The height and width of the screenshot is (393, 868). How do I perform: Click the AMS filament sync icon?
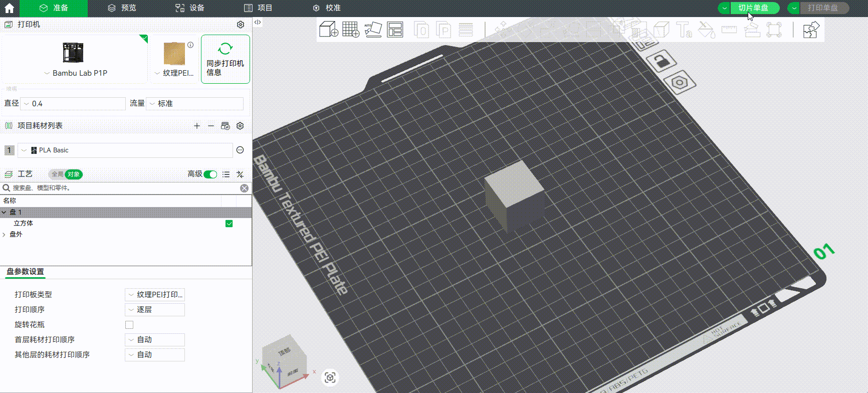tap(226, 126)
